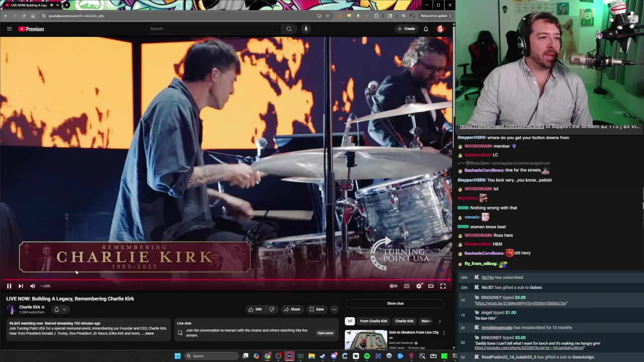
Task: Expand subscription notification bell dropdown
Action: [x=60, y=309]
